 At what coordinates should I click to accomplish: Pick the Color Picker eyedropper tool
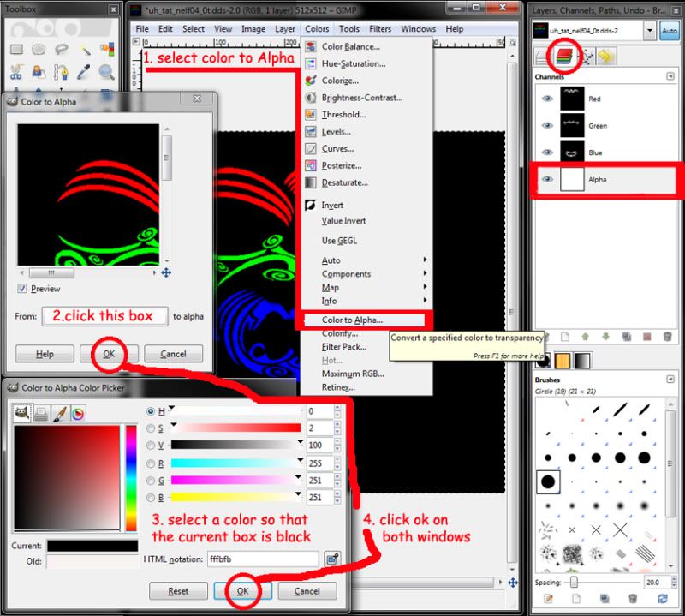click(x=83, y=71)
